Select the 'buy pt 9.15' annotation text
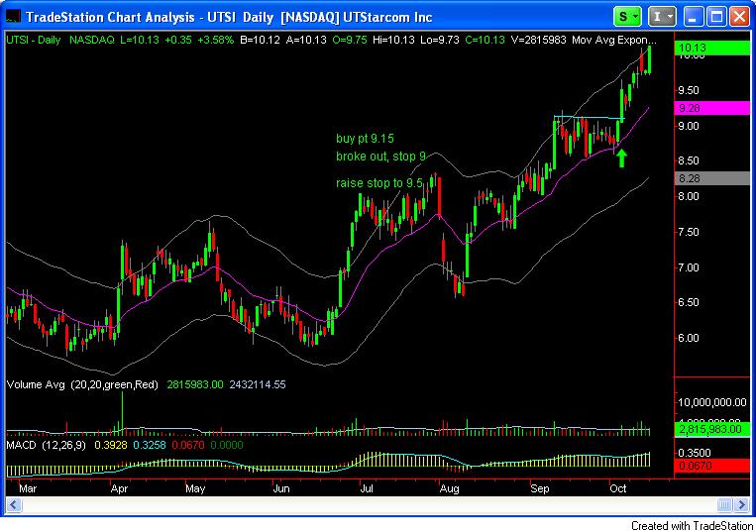The height and width of the screenshot is (532, 756). tap(365, 139)
